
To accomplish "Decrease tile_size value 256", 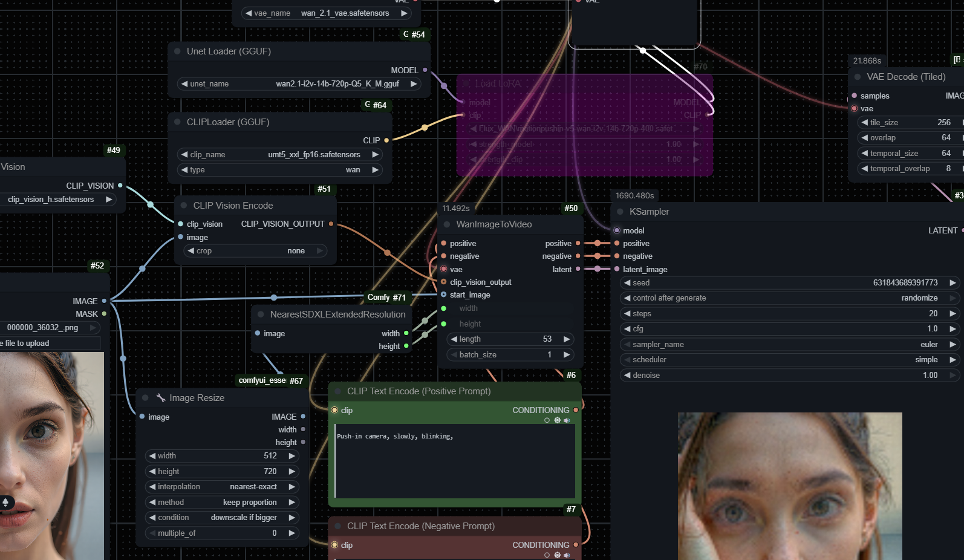I will pyautogui.click(x=865, y=123).
